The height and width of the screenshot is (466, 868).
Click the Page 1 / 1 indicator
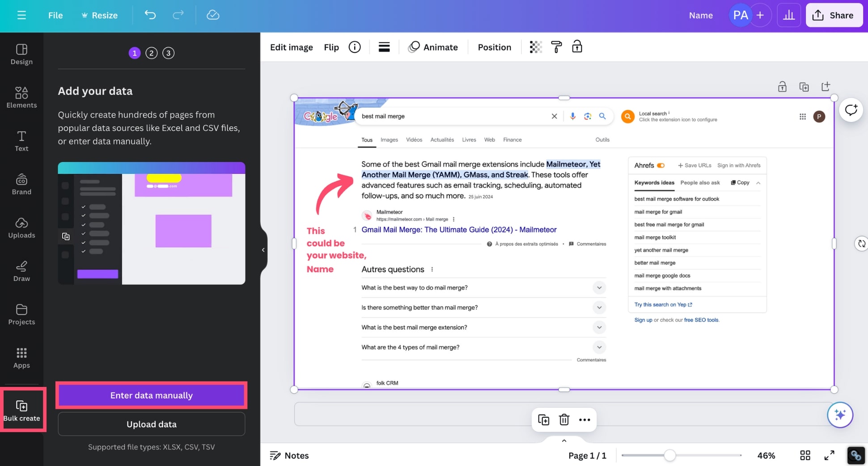pyautogui.click(x=587, y=455)
